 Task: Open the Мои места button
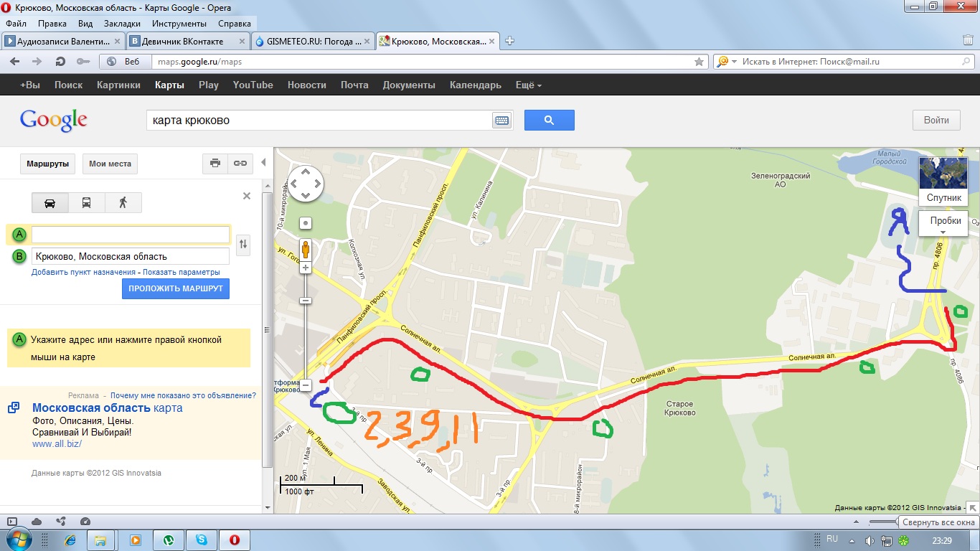tap(110, 164)
